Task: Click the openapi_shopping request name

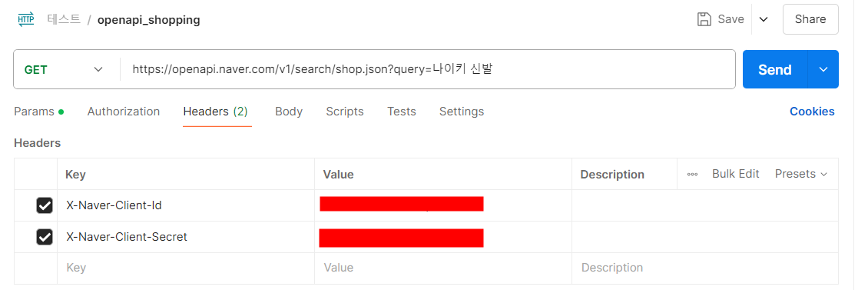Action: [x=148, y=20]
